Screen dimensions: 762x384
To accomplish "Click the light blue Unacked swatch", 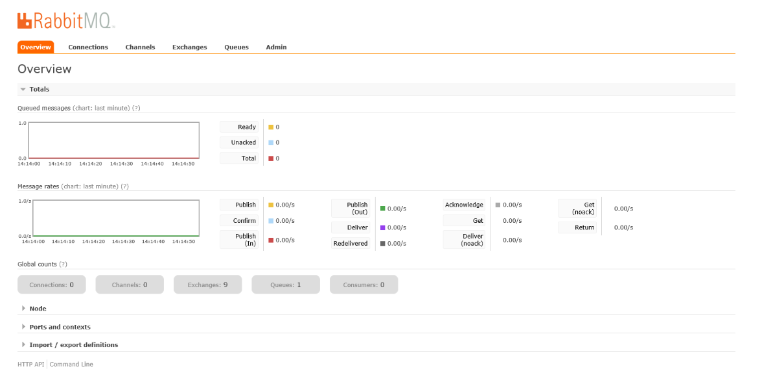I will click(271, 143).
